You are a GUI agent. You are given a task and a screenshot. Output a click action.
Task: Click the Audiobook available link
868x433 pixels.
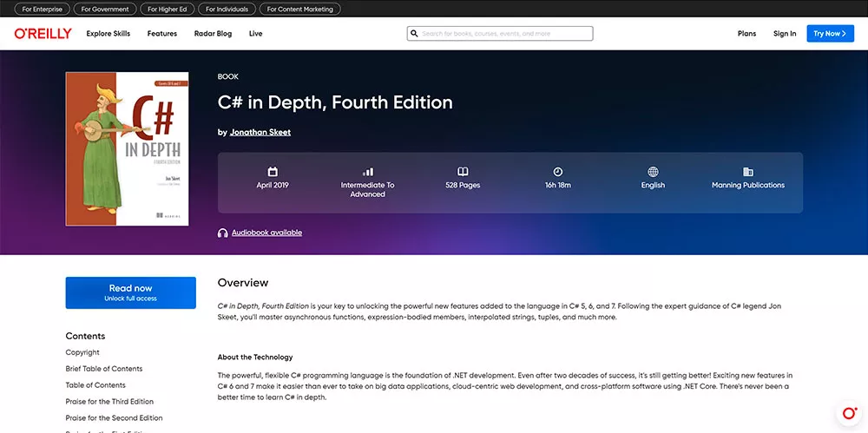tap(266, 233)
